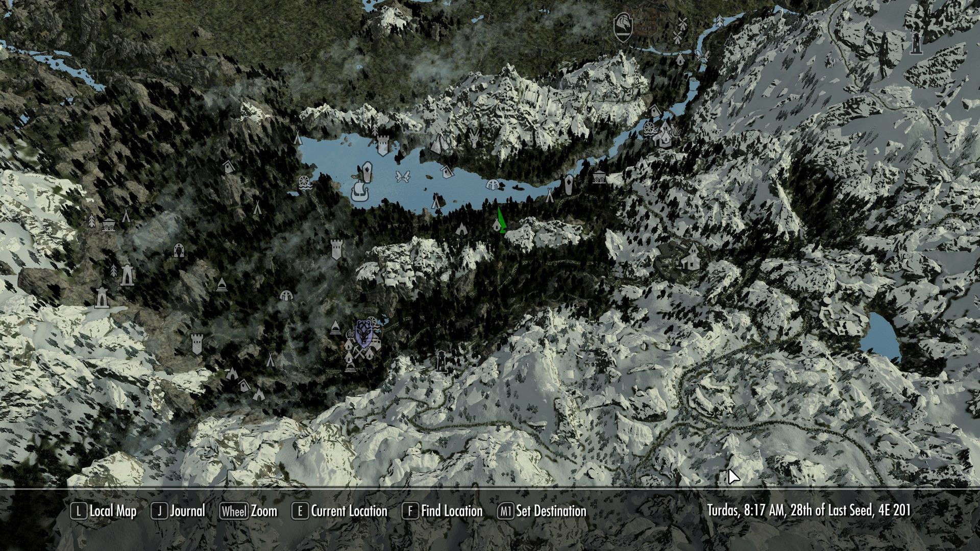Select the shack marker on lake's north shore

pyautogui.click(x=447, y=171)
